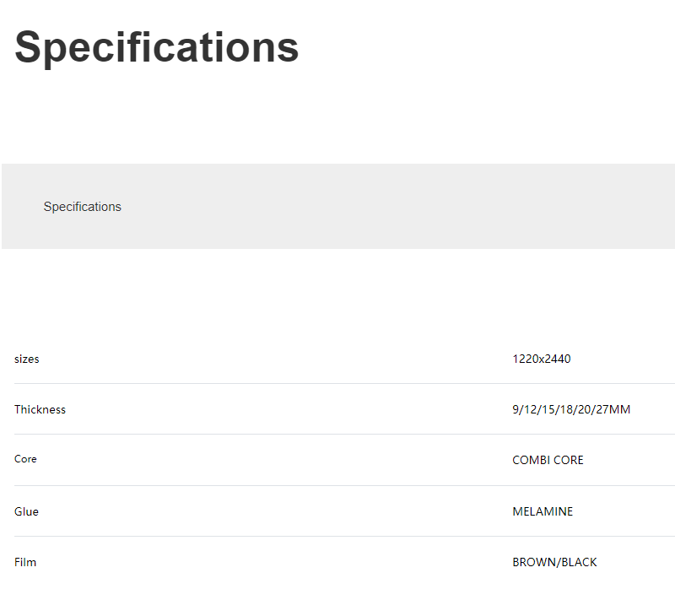Click "1220" at the start of the sizes value

tap(525, 359)
